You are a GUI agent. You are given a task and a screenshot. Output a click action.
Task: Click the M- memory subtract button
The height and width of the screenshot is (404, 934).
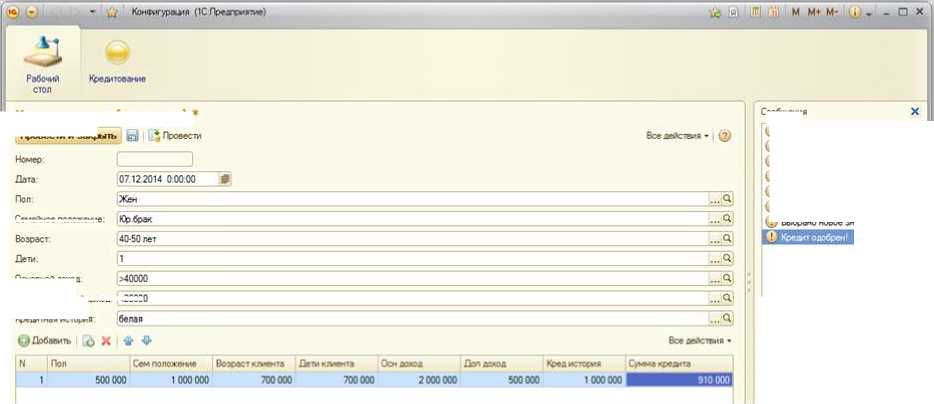click(x=832, y=13)
